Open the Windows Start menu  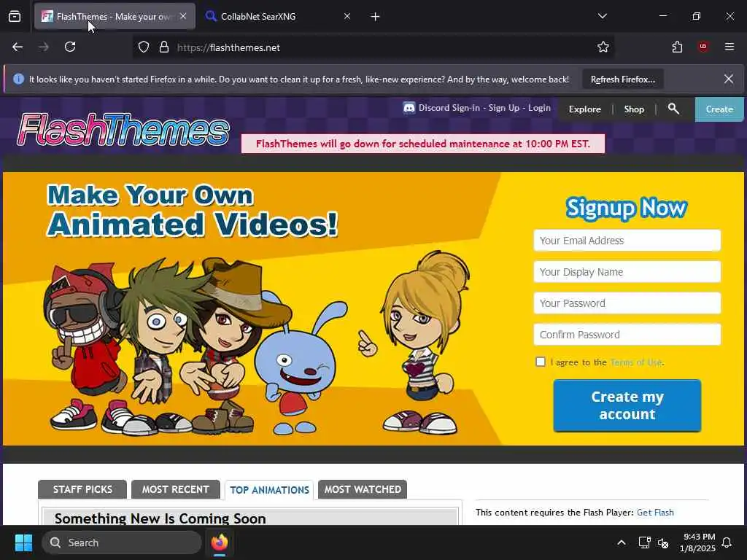[23, 542]
